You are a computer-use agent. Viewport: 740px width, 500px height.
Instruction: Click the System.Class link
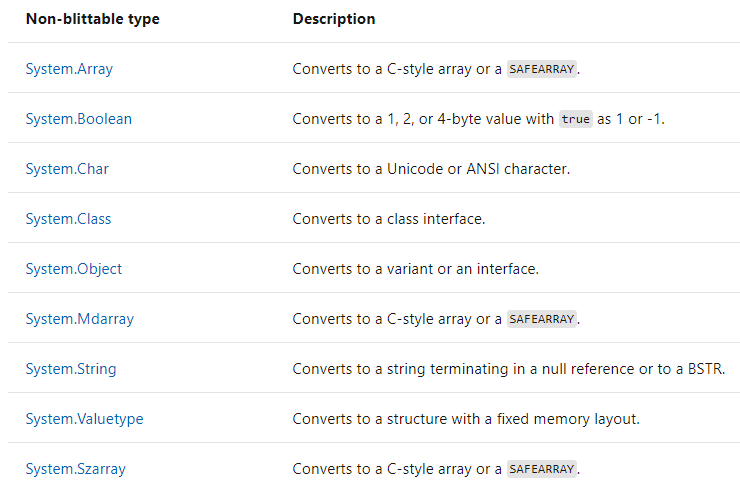(x=68, y=219)
